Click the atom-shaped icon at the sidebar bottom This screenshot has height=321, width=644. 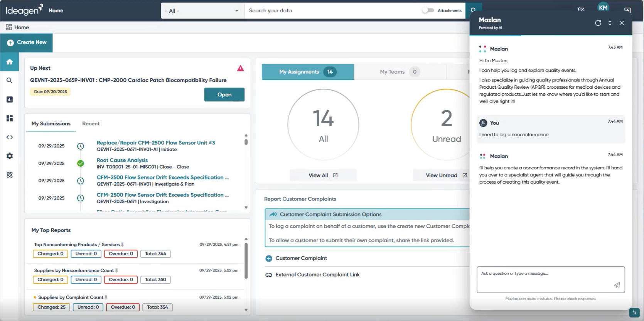click(x=10, y=175)
